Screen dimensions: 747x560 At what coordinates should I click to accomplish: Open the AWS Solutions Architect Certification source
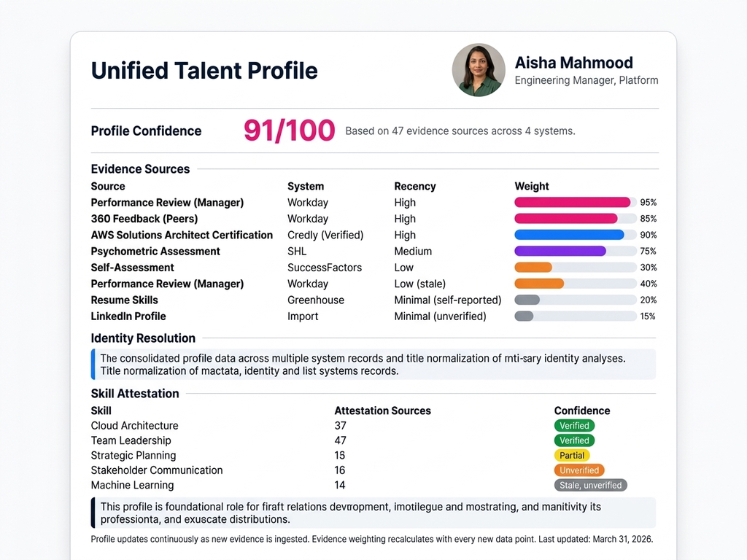[x=182, y=235]
